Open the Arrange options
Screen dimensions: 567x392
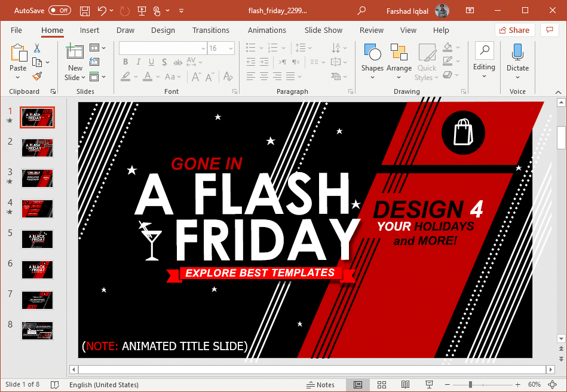tap(399, 60)
